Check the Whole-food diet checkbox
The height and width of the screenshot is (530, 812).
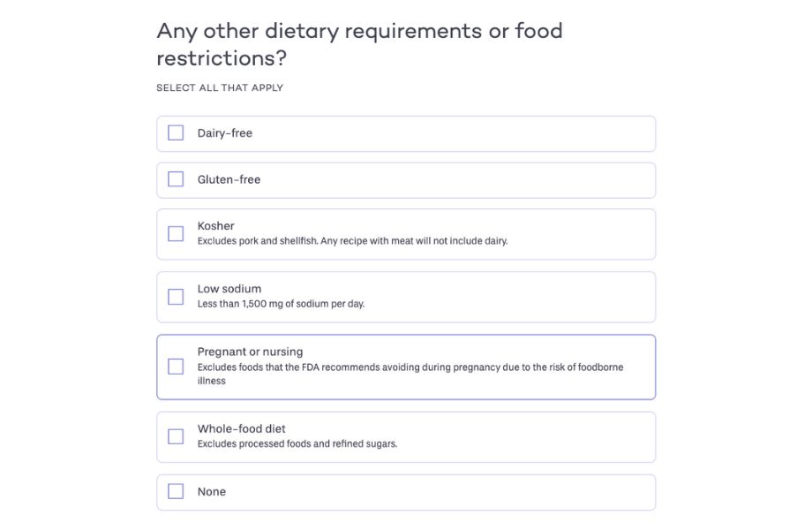[176, 435]
